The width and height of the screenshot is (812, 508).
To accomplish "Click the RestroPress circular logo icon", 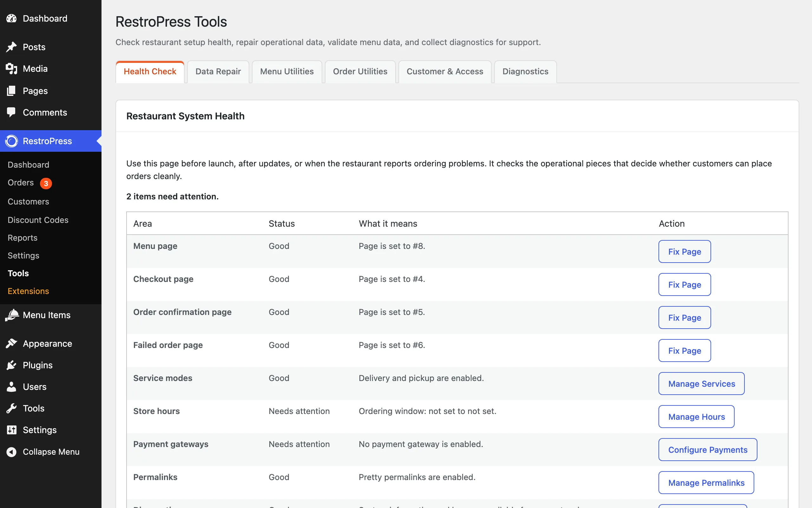I will pyautogui.click(x=11, y=141).
